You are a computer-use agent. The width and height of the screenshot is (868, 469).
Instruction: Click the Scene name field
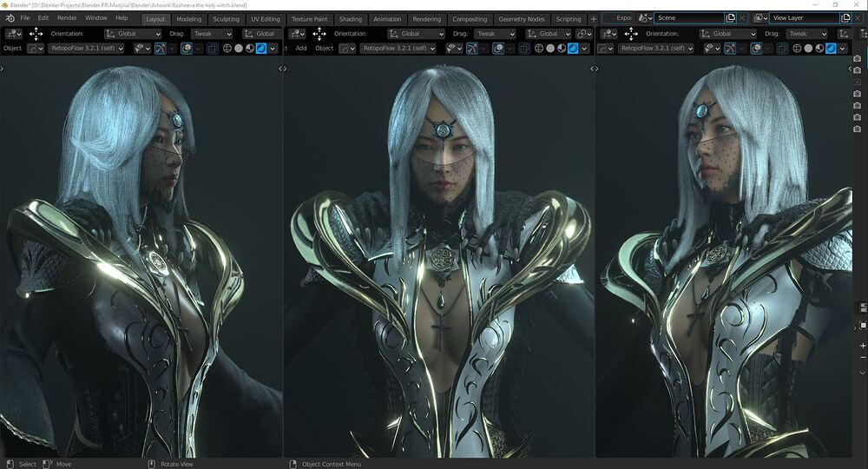(x=689, y=17)
